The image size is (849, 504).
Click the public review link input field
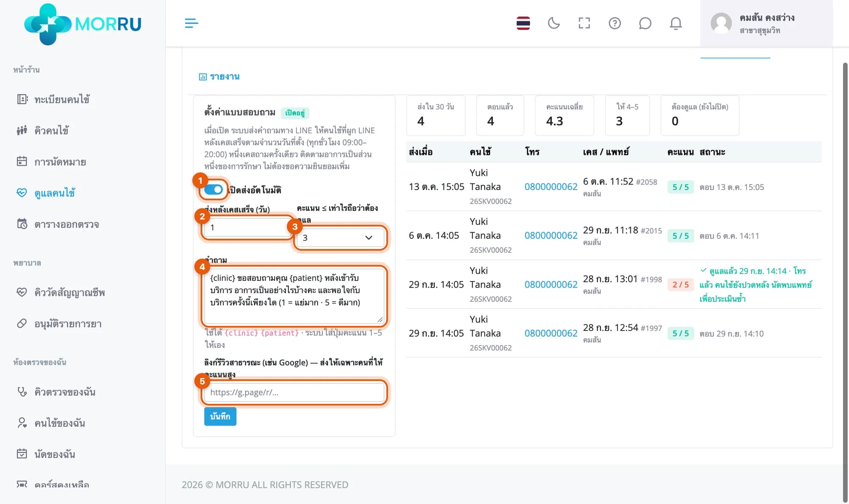pyautogui.click(x=294, y=392)
